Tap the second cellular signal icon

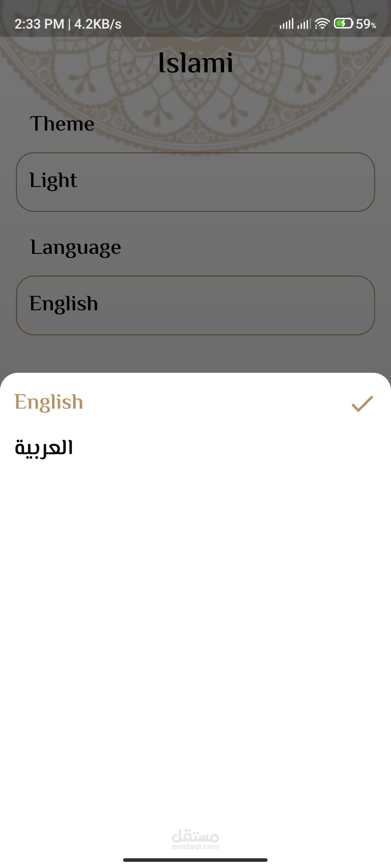(x=304, y=24)
